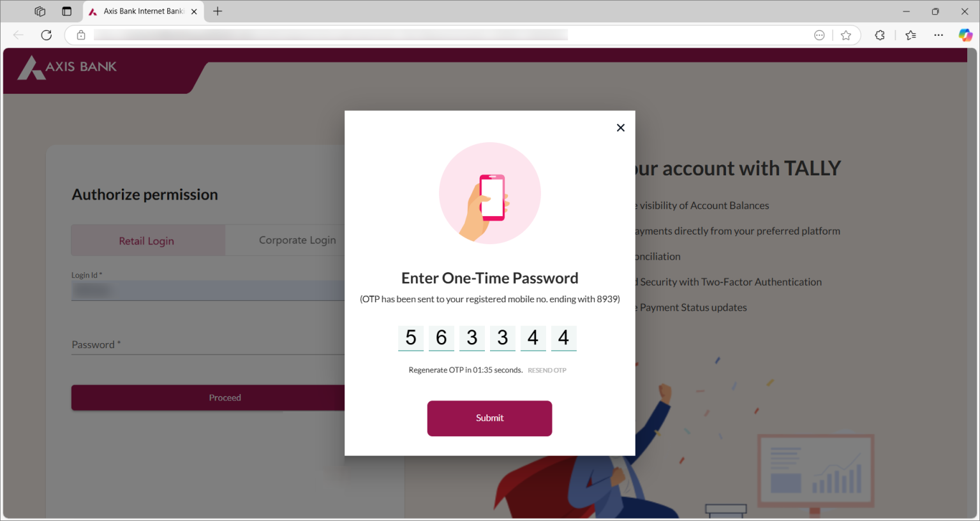Click the phone illustration in the OTP dialog
This screenshot has width=980, height=521.
coord(489,193)
